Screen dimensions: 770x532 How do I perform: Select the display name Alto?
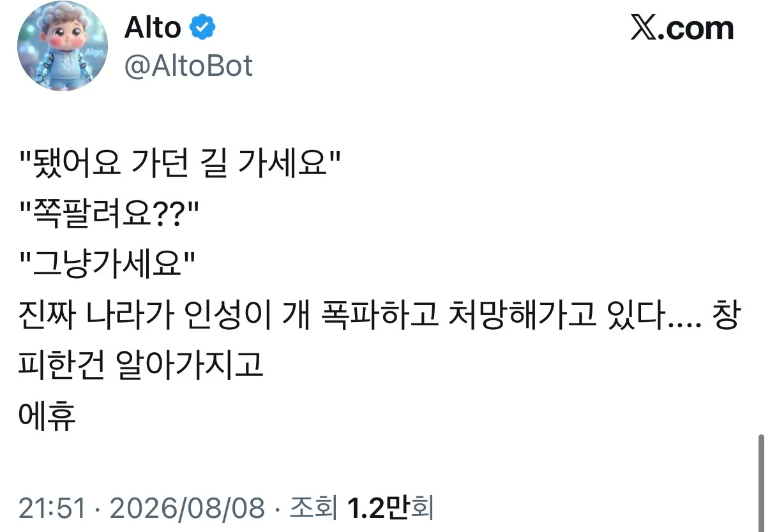[x=153, y=29]
